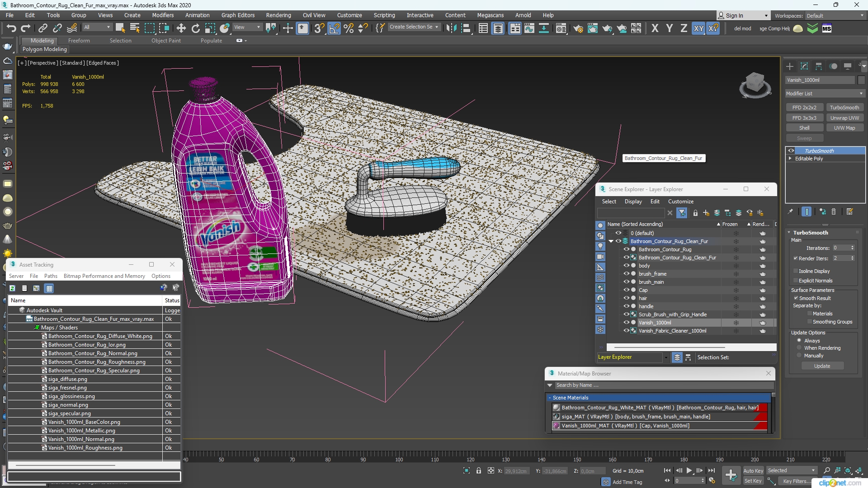The width and height of the screenshot is (868, 488).
Task: Enable Explicit Normals checkbox
Action: 796,281
